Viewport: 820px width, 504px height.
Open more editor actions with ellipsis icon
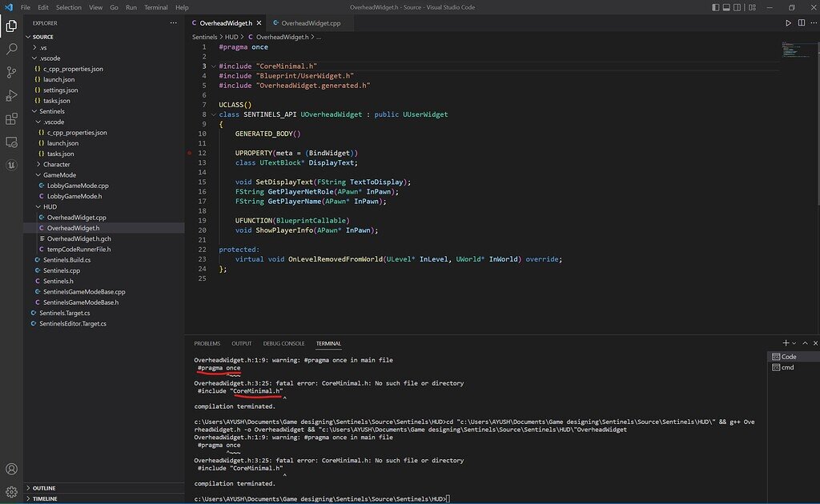(814, 23)
